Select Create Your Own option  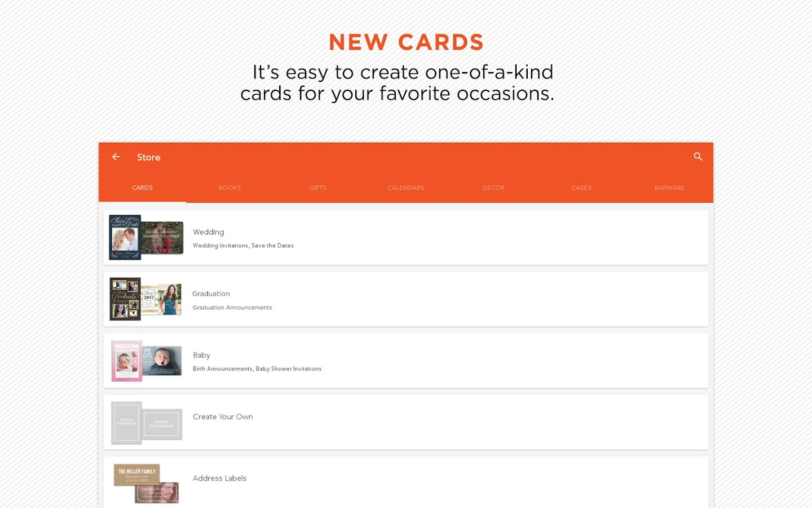point(406,422)
